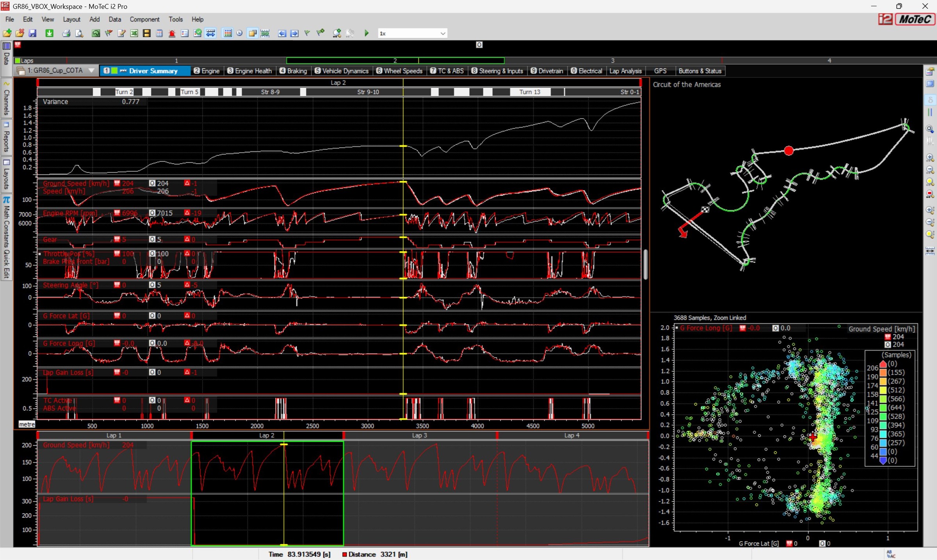Expand the Layouts side panel

[6, 175]
